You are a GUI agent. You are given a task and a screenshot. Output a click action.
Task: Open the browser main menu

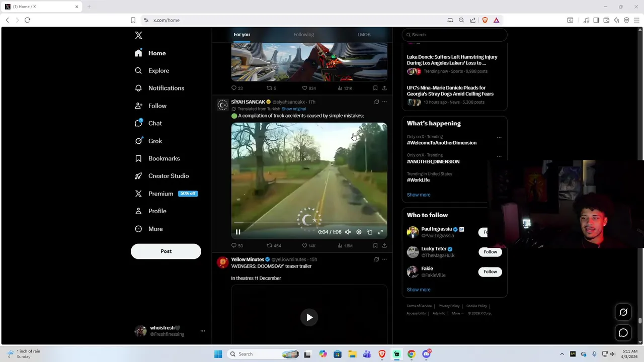636,20
